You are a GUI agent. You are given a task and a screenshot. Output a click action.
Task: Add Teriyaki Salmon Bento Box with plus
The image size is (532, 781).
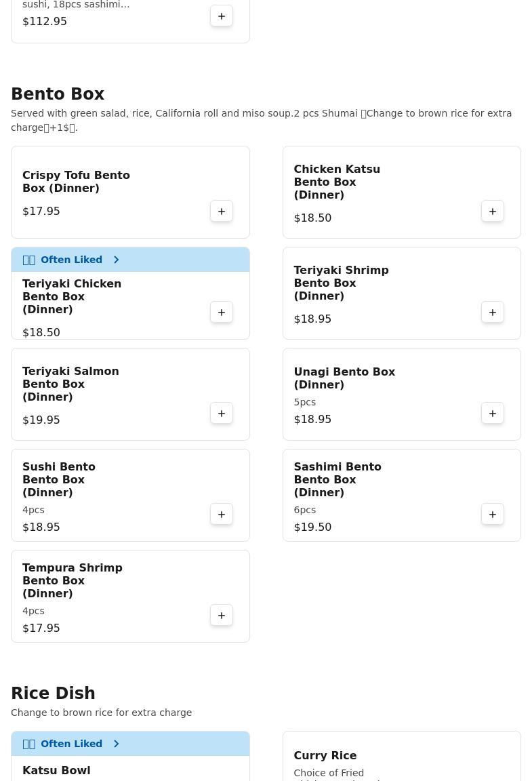click(222, 414)
